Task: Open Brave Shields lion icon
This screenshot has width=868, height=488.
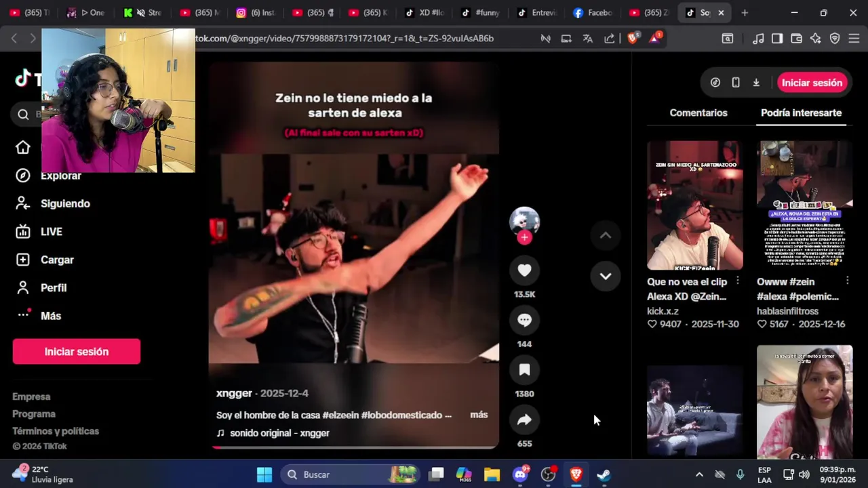Action: [633, 39]
